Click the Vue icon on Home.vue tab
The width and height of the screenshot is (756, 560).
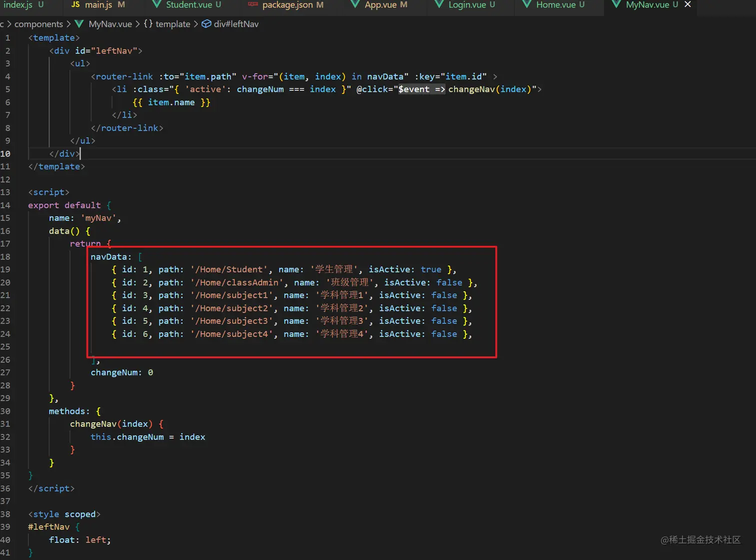click(526, 4)
